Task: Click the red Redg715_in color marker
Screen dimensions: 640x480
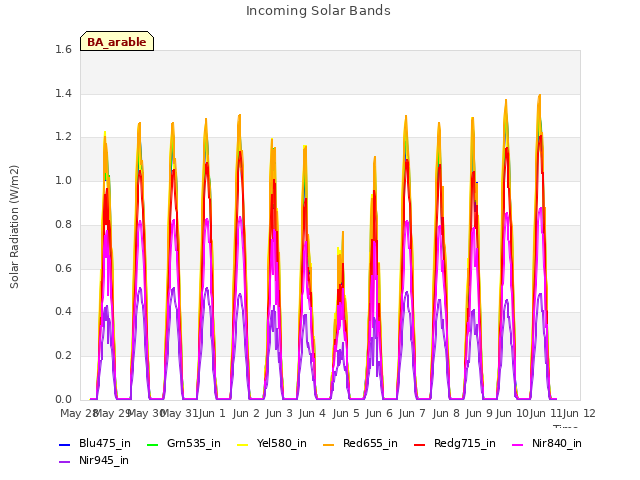Action: 420,444
